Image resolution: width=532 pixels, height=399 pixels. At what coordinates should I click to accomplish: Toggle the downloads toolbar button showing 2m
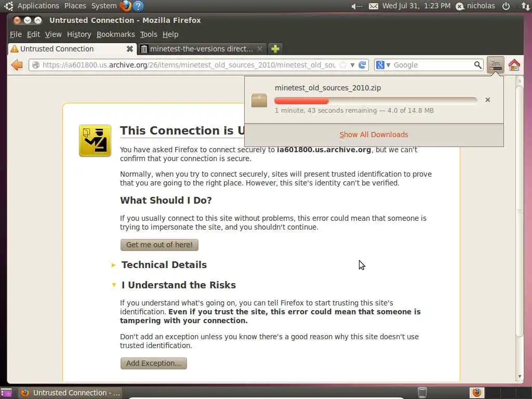(495, 65)
